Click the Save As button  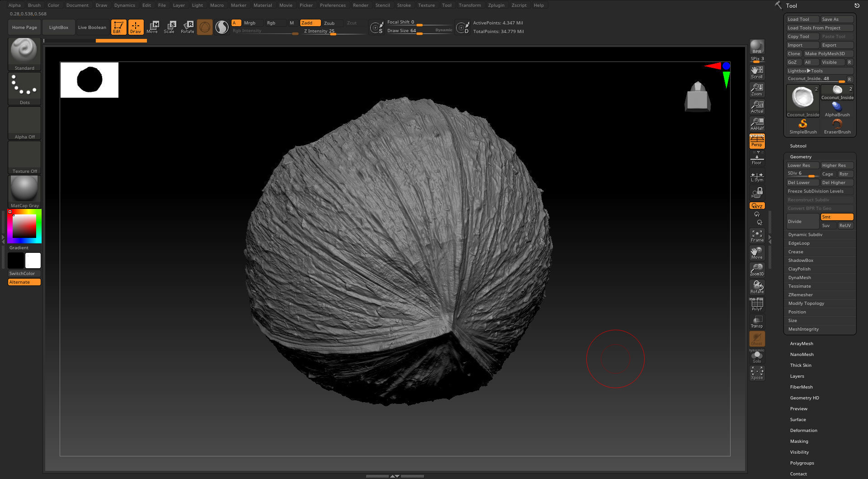click(837, 19)
